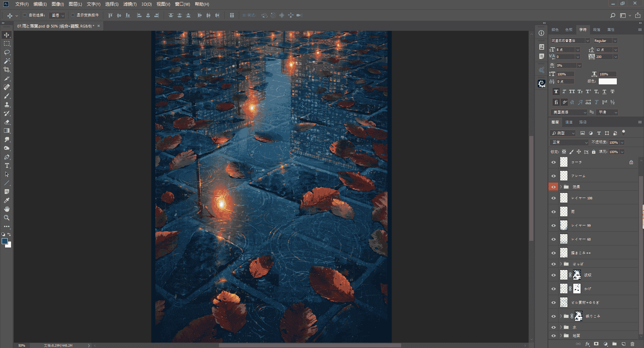644x348 pixels.
Task: Select the Horizontal Type tool
Action: pyautogui.click(x=7, y=165)
